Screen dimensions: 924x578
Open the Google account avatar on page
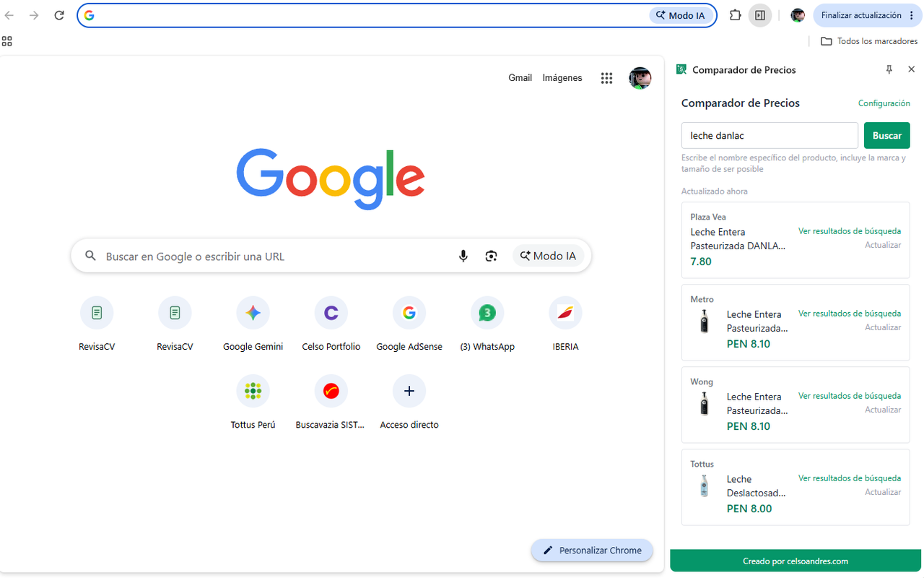[x=640, y=78]
